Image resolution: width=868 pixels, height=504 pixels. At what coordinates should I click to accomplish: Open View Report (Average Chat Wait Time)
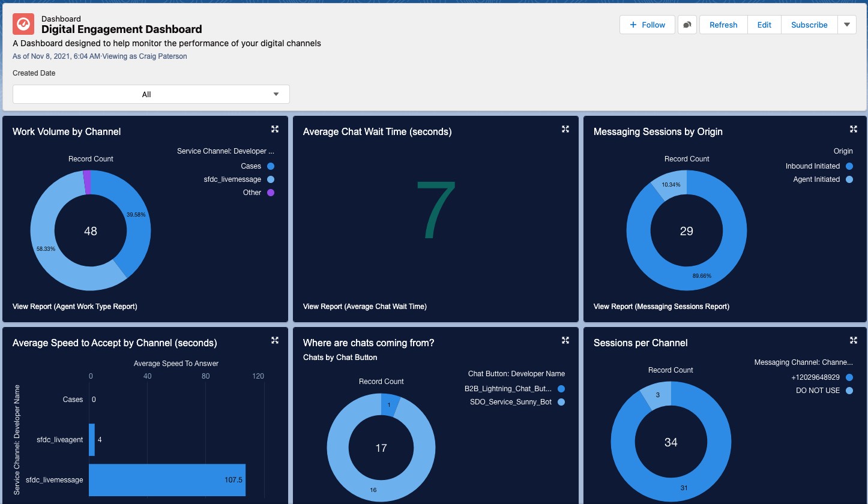(364, 306)
